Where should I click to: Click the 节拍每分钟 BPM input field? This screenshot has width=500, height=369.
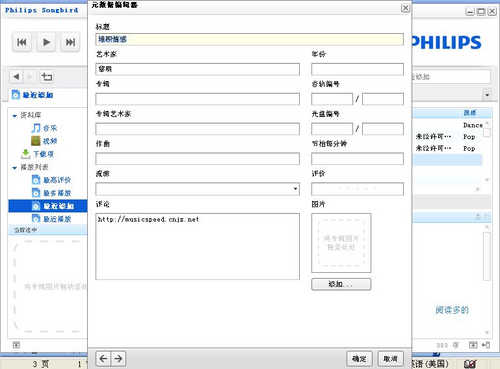coord(357,159)
